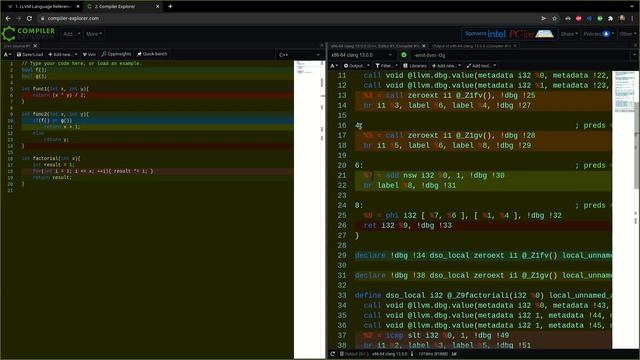640x360 pixels.
Task: Click the '6:' label line in IR
Action: coord(483,165)
